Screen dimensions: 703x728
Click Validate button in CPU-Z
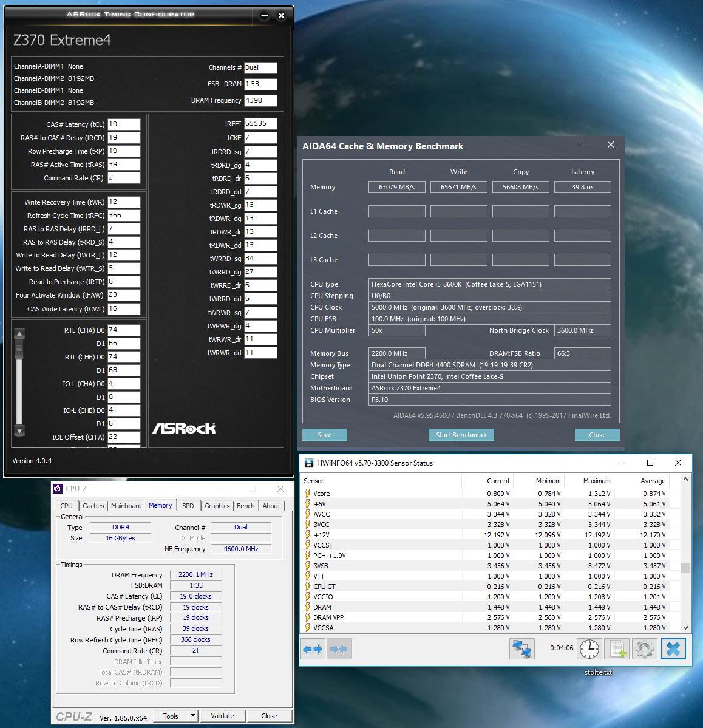coord(222,715)
